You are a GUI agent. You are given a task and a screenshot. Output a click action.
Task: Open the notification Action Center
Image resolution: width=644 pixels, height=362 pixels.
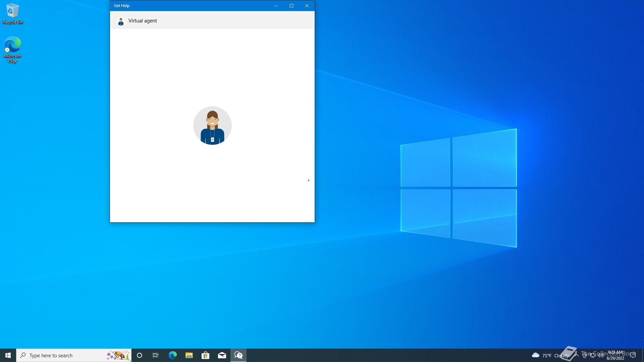pos(633,355)
